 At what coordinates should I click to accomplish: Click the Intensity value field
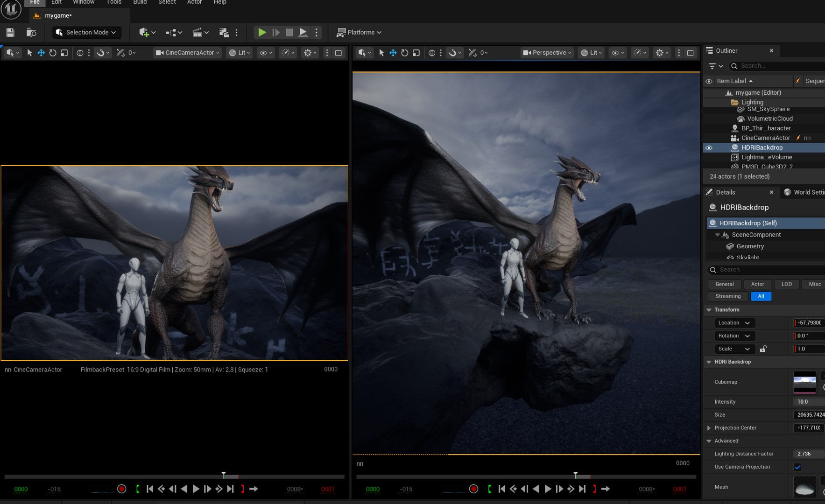809,402
